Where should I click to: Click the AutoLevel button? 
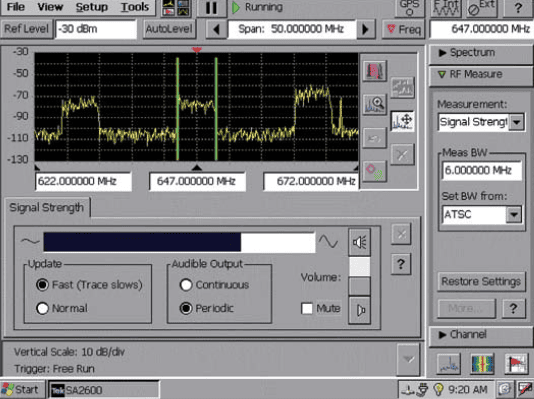point(169,29)
